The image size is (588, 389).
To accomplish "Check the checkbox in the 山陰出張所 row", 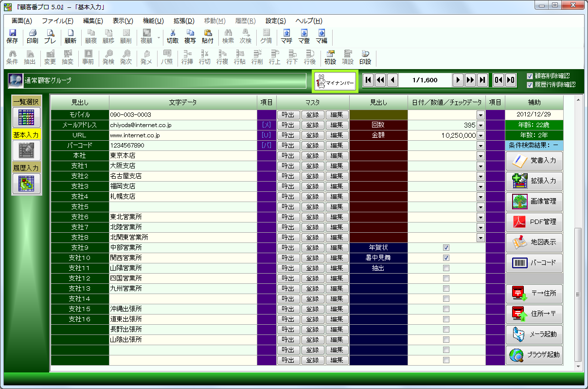I will (x=446, y=340).
